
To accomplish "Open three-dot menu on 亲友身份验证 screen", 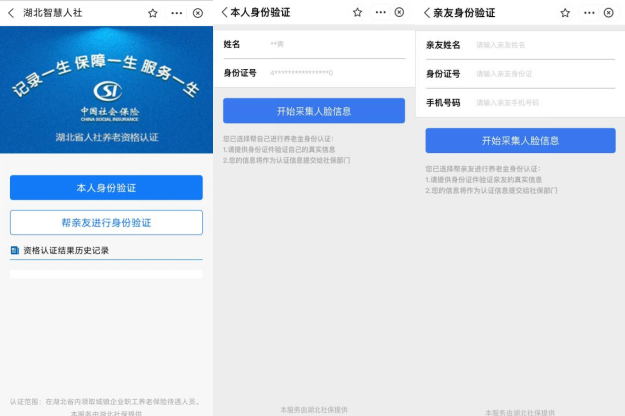I will click(587, 13).
